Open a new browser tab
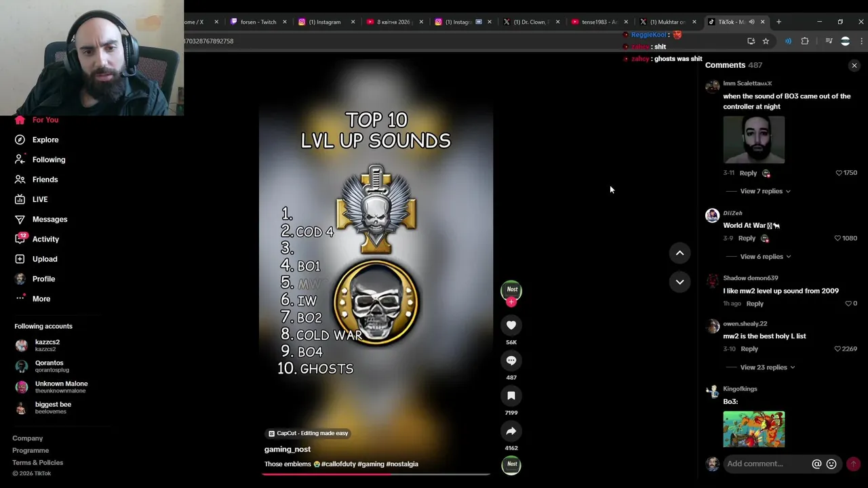Viewport: 868px width, 488px height. pos(778,22)
